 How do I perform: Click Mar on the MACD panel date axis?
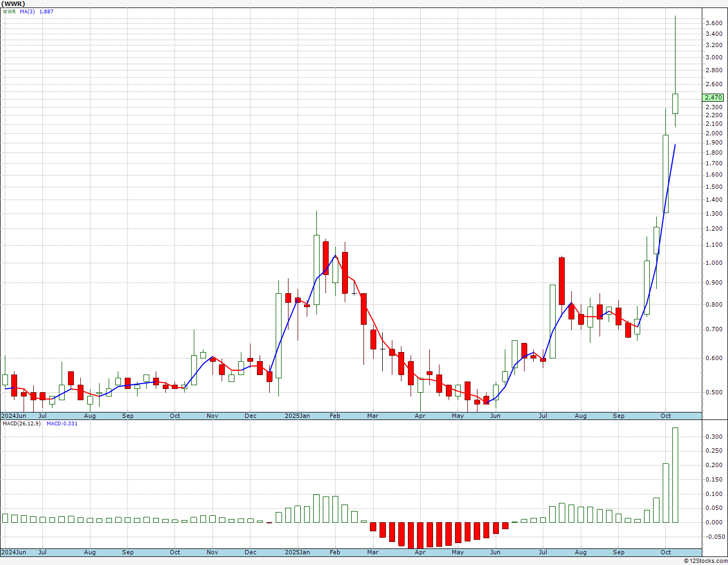coord(373,552)
